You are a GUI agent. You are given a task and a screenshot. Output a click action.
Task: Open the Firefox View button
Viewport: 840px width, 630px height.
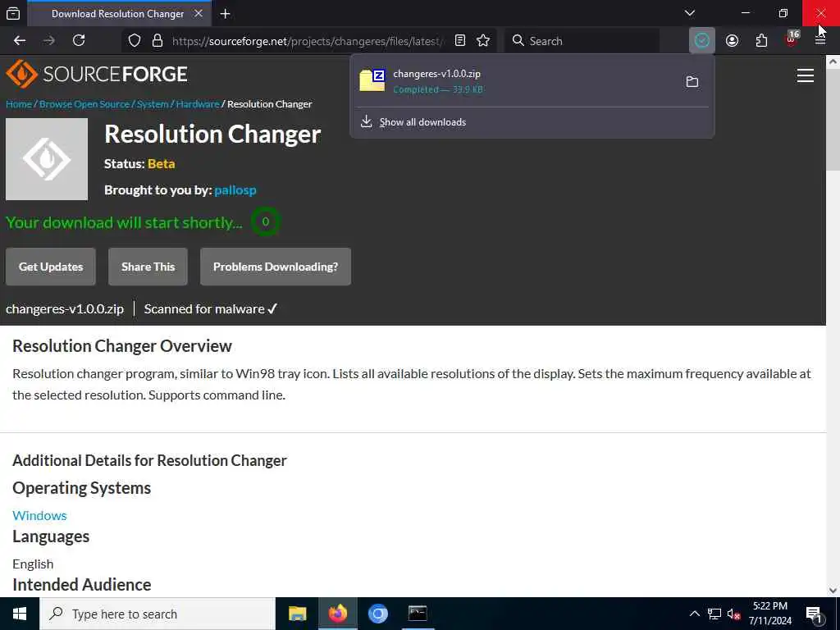13,13
